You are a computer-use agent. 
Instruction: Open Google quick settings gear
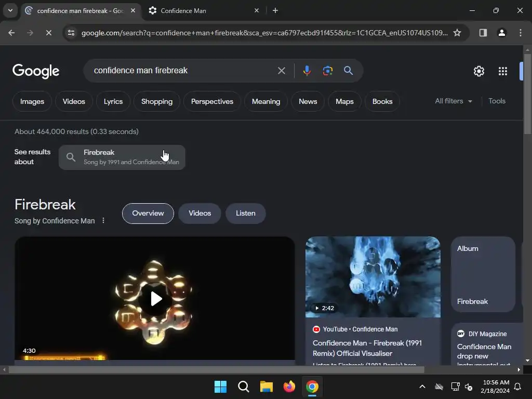[x=478, y=71]
